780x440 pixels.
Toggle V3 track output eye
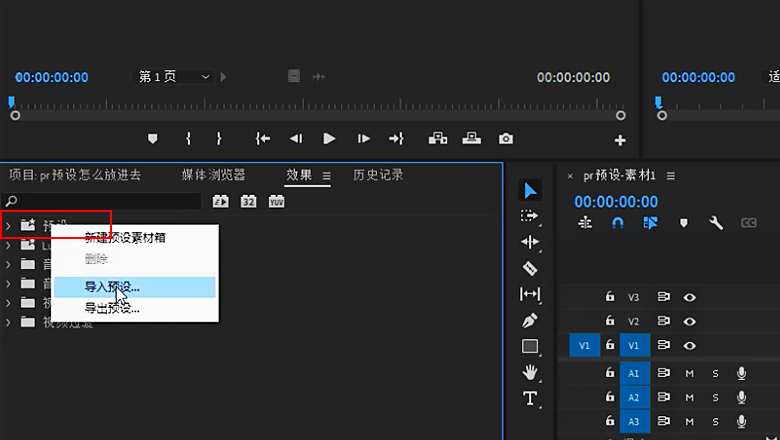pos(689,297)
